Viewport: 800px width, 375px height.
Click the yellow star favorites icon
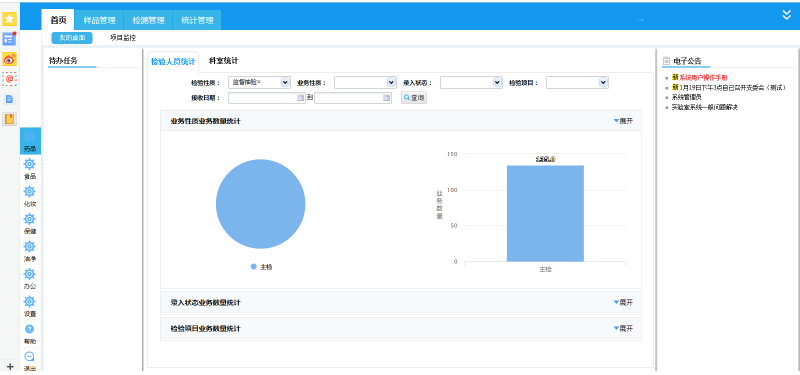[9, 19]
